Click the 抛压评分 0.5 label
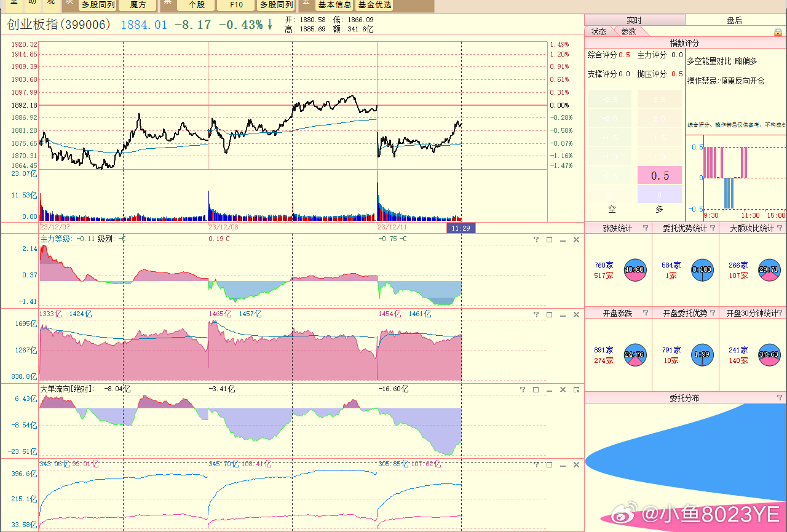This screenshot has height=532, width=787. coord(660,74)
